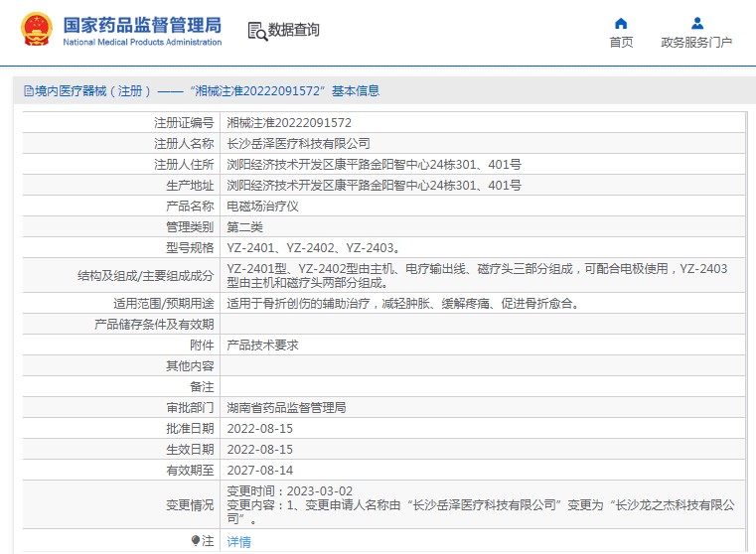The width and height of the screenshot is (756, 554).
Task: Click the 其他内容 label
Action: pyautogui.click(x=190, y=365)
